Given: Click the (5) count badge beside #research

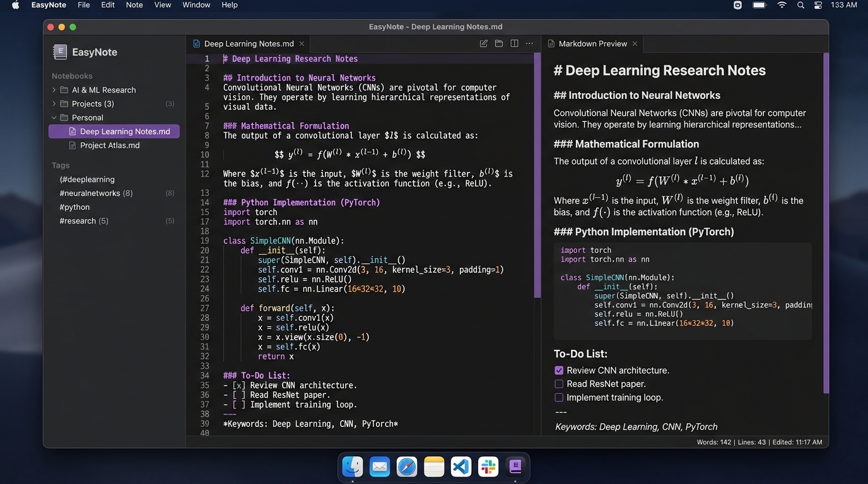Looking at the screenshot, I should (x=170, y=221).
